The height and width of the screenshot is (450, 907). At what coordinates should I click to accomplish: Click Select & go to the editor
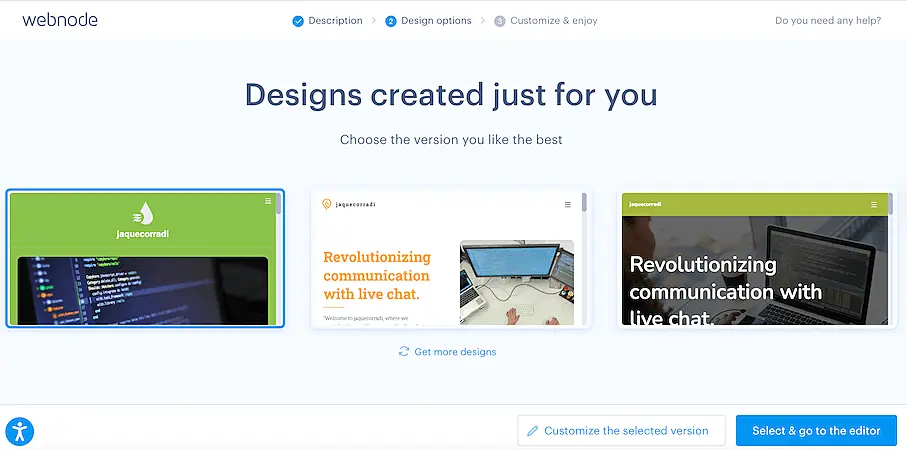pos(816,430)
